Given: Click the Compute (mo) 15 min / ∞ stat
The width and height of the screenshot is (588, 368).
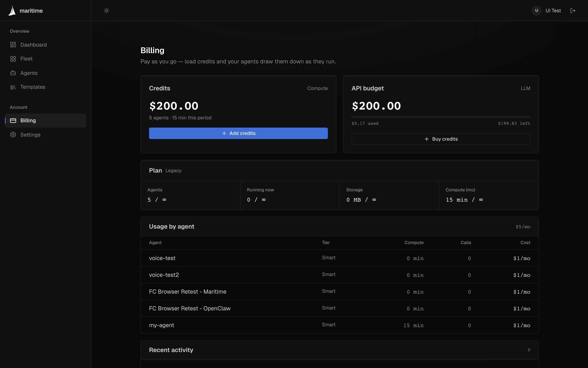Looking at the screenshot, I should [x=489, y=195].
